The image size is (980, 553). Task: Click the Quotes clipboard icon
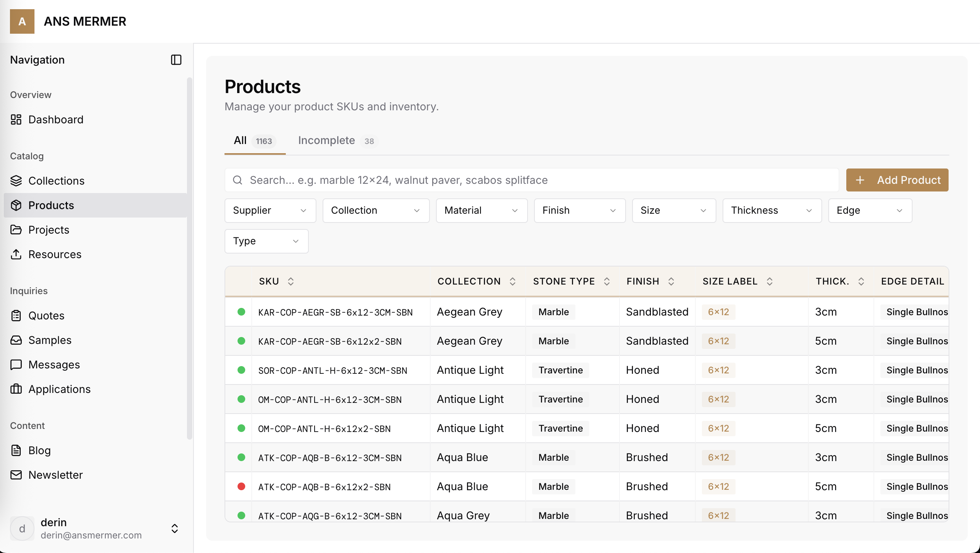16,316
